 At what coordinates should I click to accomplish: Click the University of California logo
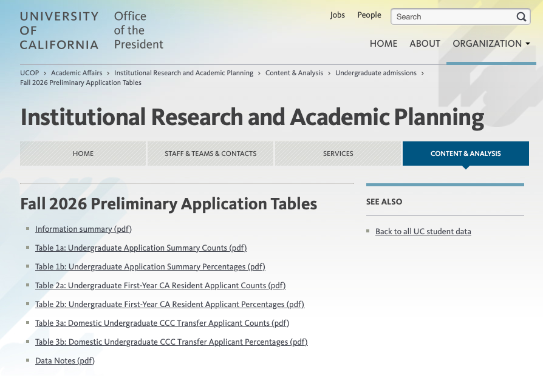tap(59, 30)
